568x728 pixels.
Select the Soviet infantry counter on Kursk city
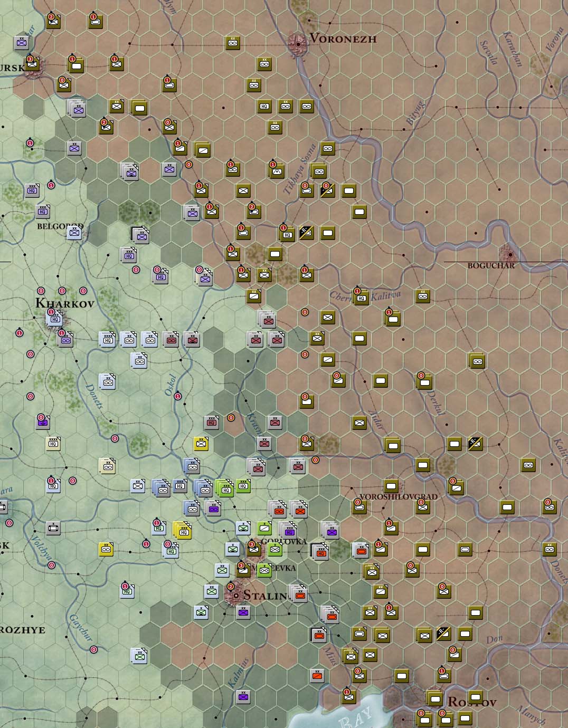[32, 64]
